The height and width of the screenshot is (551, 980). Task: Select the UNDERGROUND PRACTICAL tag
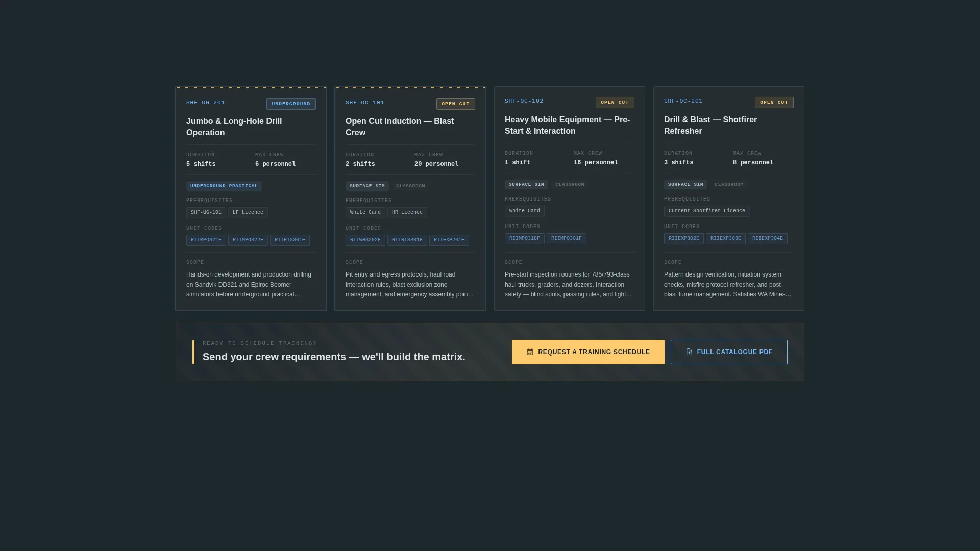tap(224, 186)
